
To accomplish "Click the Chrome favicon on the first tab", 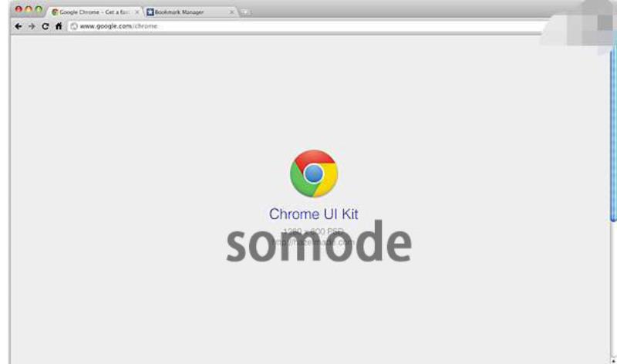I will (55, 12).
